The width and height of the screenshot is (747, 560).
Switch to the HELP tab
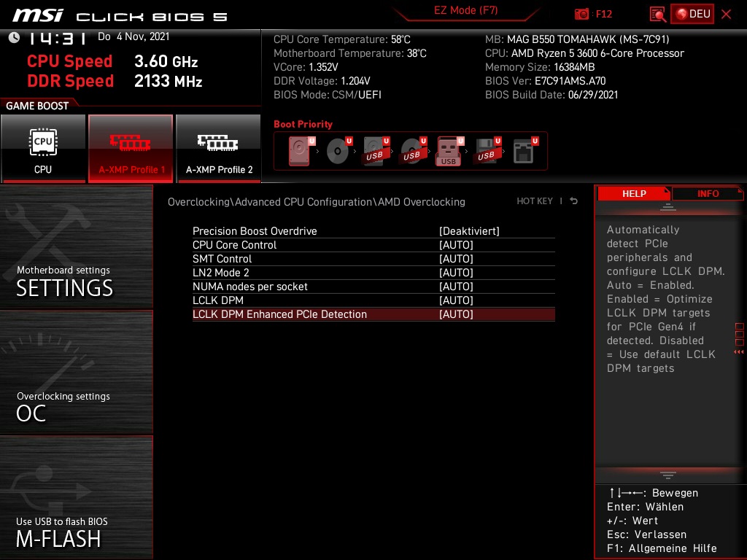[x=634, y=194]
